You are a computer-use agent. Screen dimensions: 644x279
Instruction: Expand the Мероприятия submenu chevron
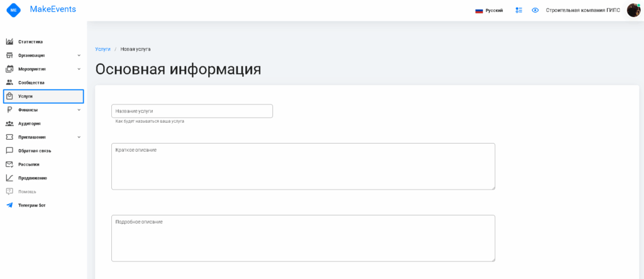(79, 69)
